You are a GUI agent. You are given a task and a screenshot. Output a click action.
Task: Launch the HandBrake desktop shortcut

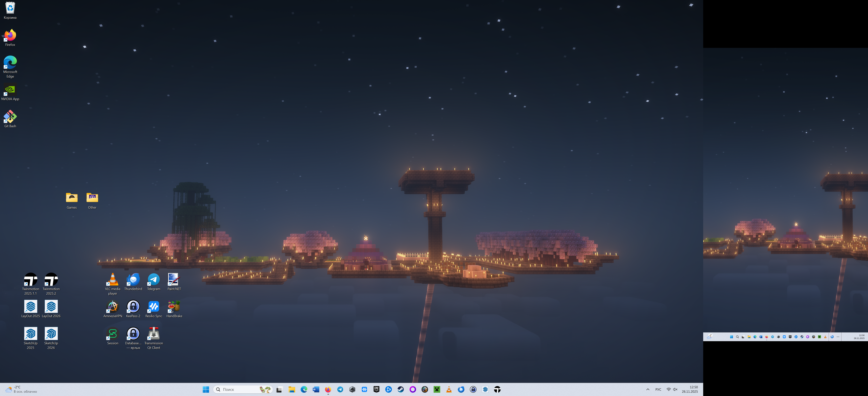click(x=174, y=307)
